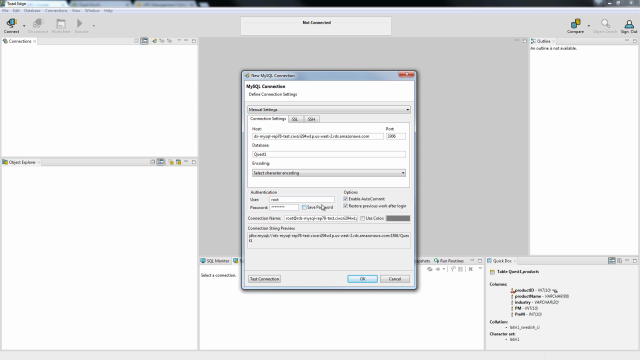Viewport: 640px width, 360px height.
Task: Click the Table Quest1.products heading icon
Action: click(492, 272)
